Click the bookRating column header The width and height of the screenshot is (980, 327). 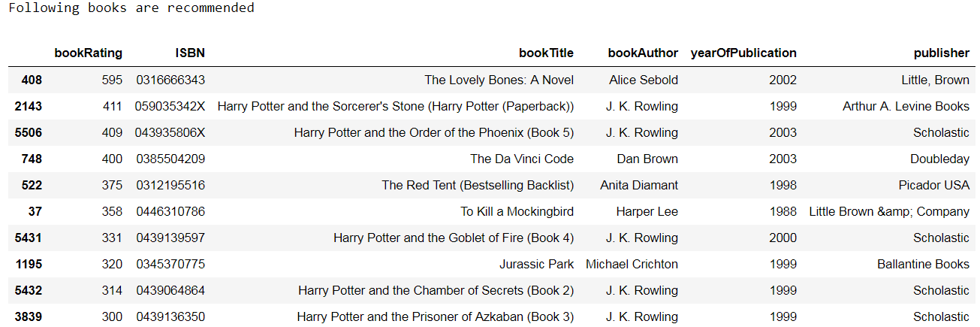click(88, 53)
